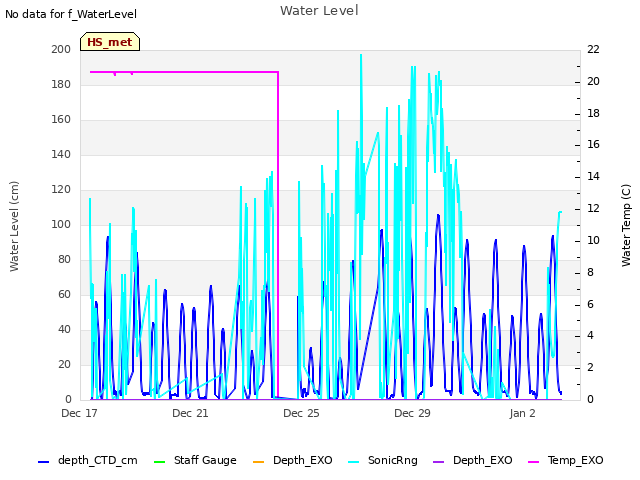The image size is (640, 480).
Task: Toggle the SonicRng legend label
Action: click(x=393, y=460)
